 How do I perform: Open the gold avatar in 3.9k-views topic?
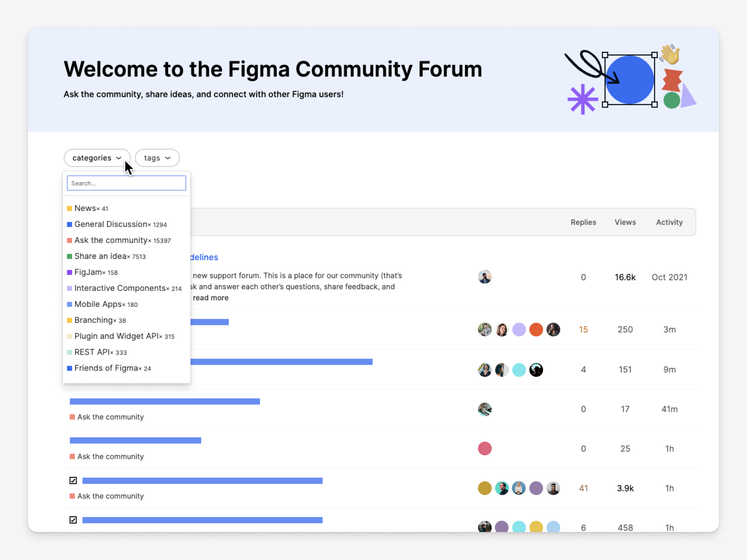485,488
